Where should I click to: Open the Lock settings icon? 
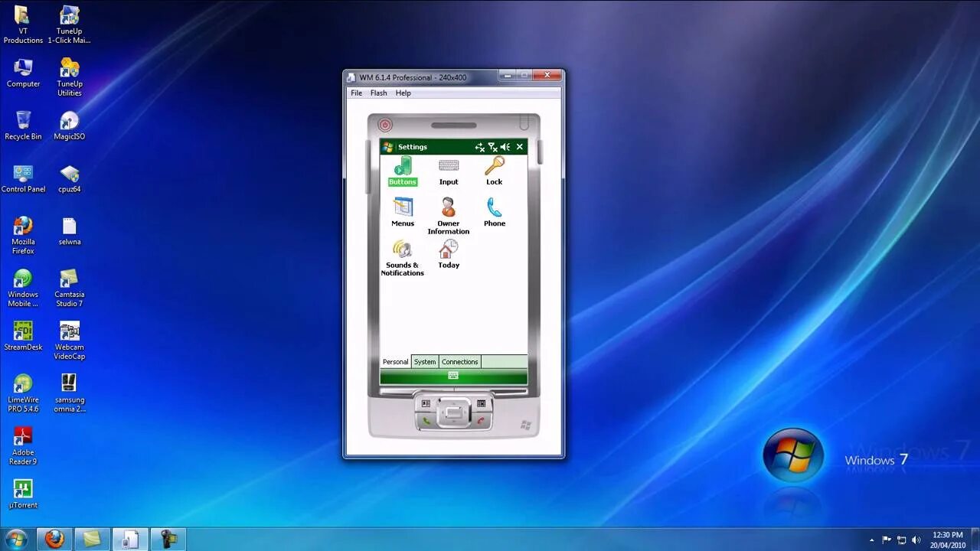495,171
